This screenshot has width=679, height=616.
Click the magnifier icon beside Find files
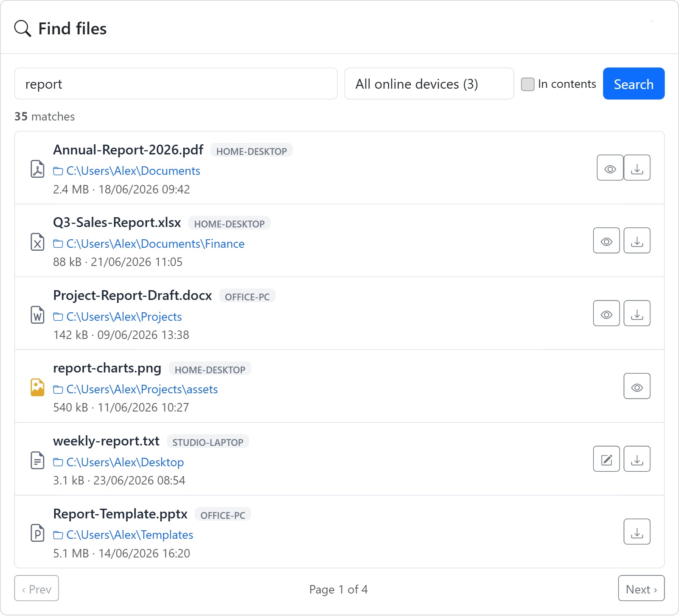(22, 28)
